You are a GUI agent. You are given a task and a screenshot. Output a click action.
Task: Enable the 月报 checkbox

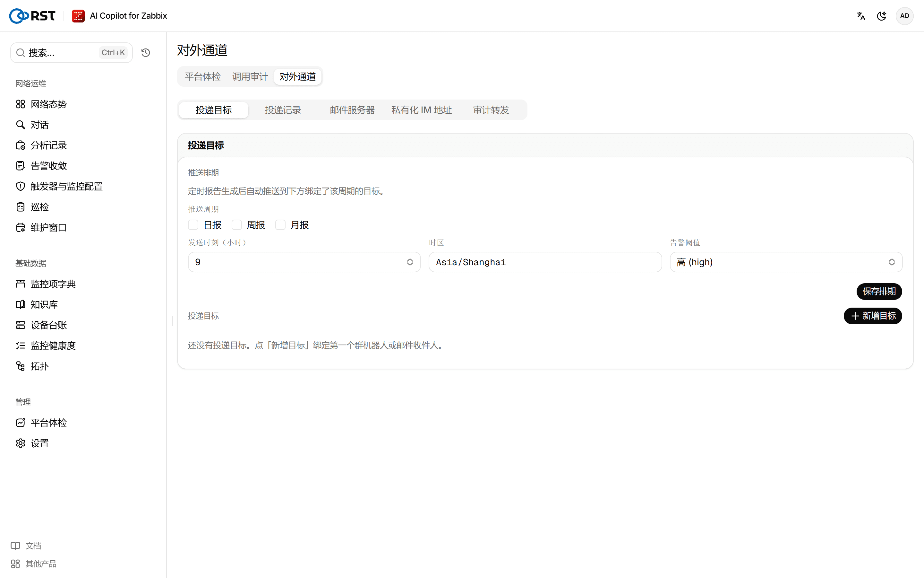coord(280,225)
